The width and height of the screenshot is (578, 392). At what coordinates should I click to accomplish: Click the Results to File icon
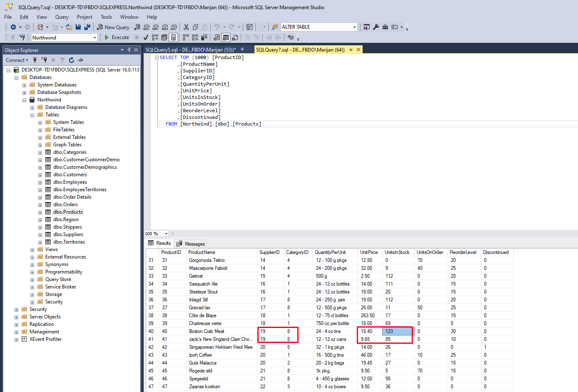coord(235,37)
